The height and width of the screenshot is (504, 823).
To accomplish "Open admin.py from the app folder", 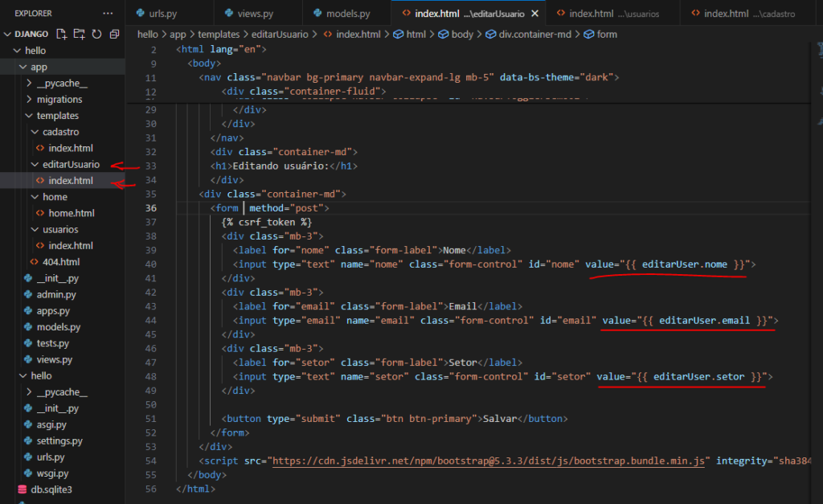I will click(x=55, y=295).
